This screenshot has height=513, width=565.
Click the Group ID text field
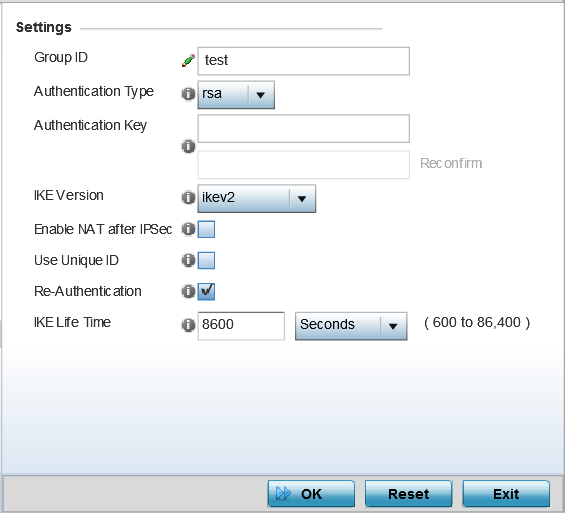pos(303,61)
